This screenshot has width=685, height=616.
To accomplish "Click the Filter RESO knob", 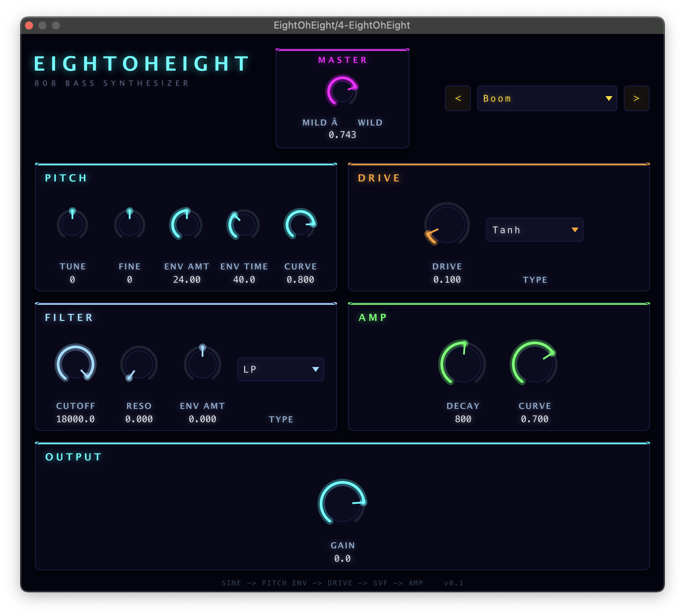I will point(139,363).
